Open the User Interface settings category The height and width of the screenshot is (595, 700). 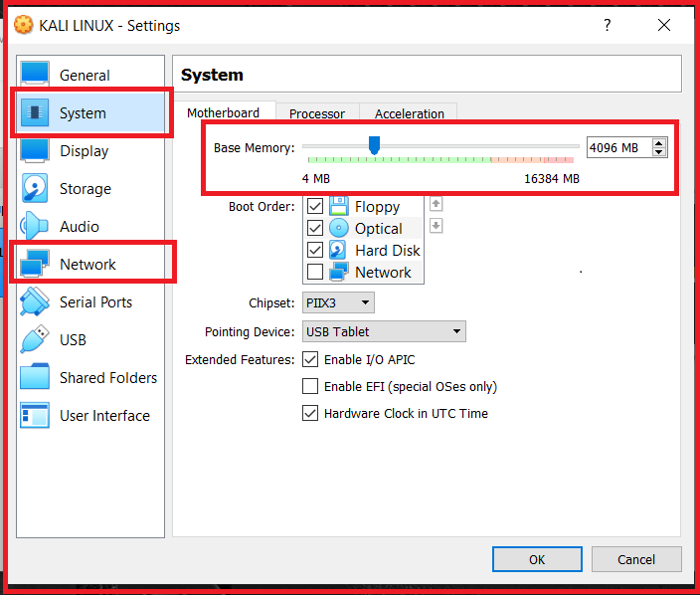tap(91, 415)
